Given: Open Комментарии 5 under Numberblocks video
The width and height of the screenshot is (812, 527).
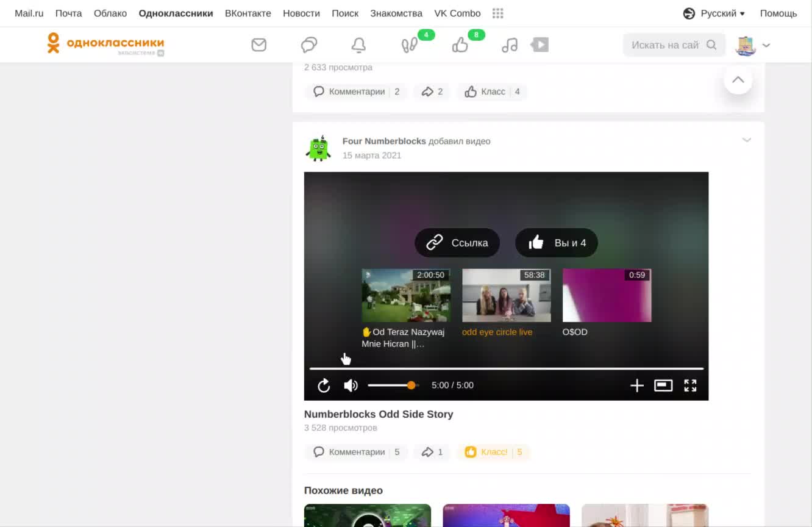Looking at the screenshot, I should pyautogui.click(x=357, y=452).
